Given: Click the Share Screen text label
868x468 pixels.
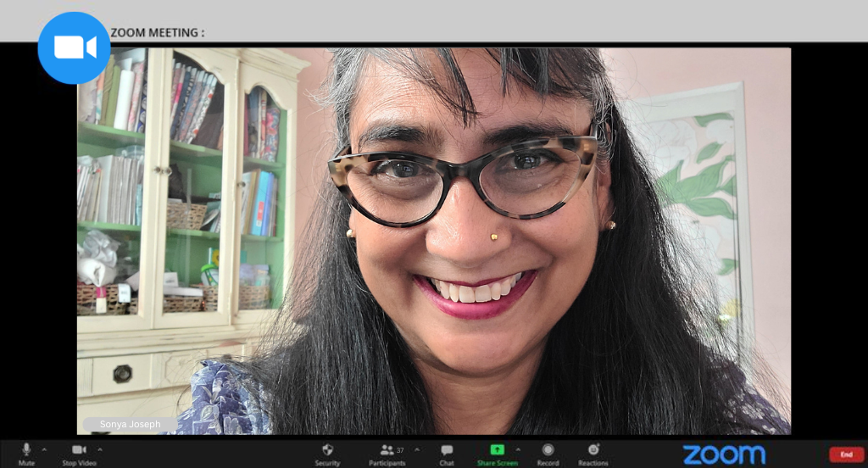Looking at the screenshot, I should (x=497, y=463).
